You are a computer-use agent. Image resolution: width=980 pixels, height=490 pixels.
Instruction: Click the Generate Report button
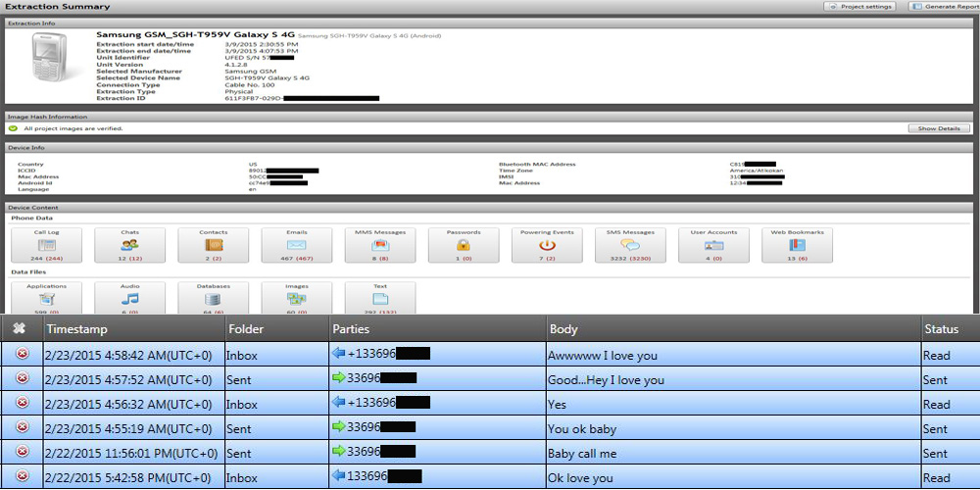[x=943, y=6]
